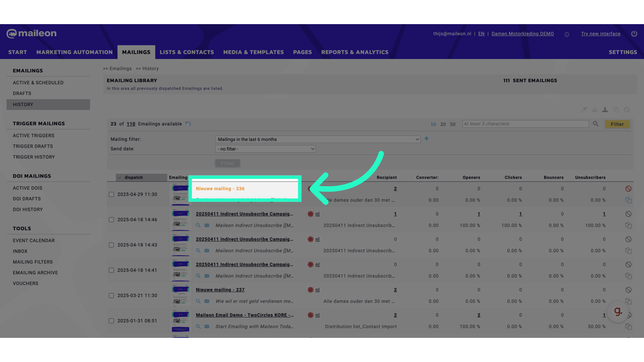Image resolution: width=644 pixels, height=362 pixels.
Task: Click the preview magnifier for the 2025-04-18 14:46 mailing
Action: (198, 226)
